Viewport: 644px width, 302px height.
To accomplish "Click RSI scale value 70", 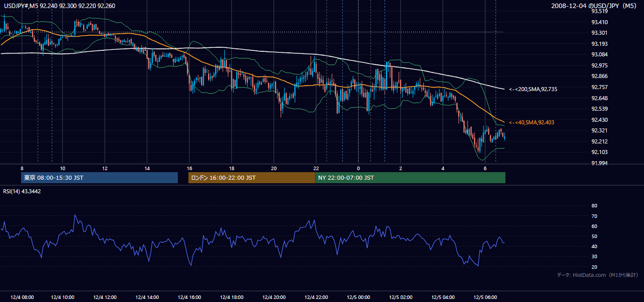I will (x=594, y=216).
